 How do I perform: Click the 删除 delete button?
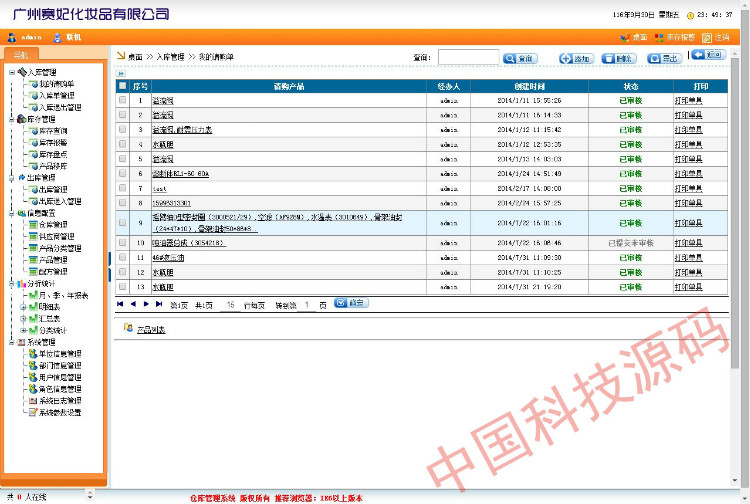[x=618, y=59]
